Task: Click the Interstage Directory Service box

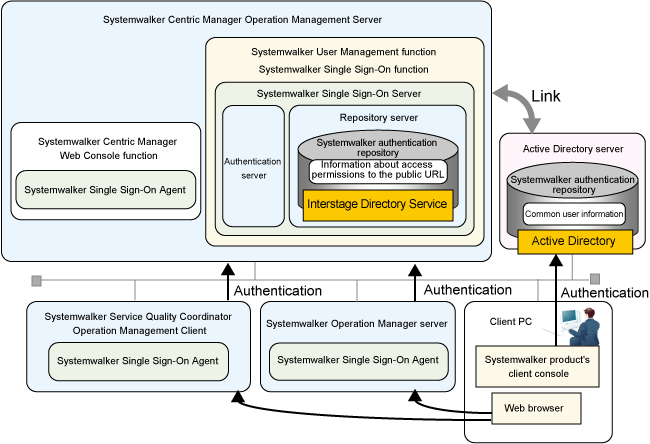Action: (378, 205)
